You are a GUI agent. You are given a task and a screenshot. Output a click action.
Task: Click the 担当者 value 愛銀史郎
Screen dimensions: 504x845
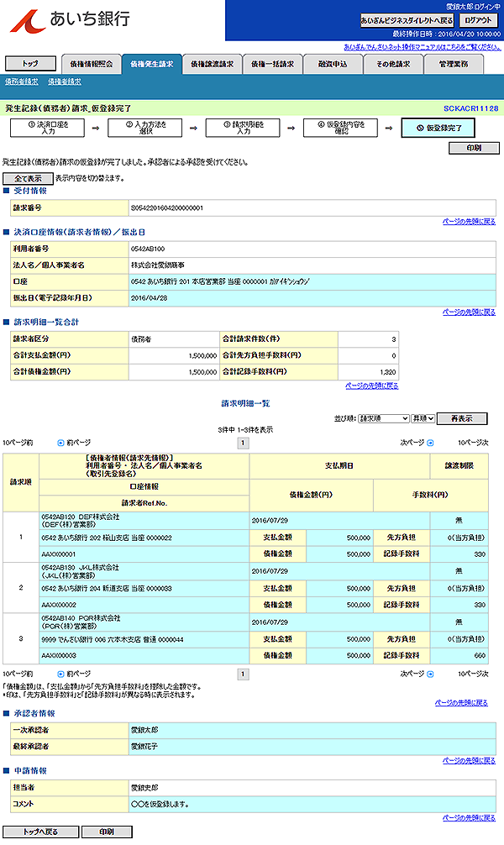tap(144, 788)
